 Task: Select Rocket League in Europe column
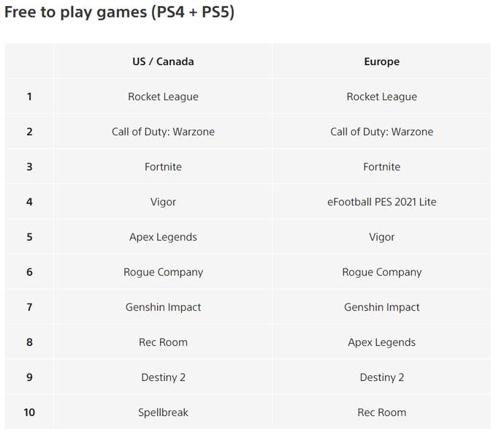381,97
